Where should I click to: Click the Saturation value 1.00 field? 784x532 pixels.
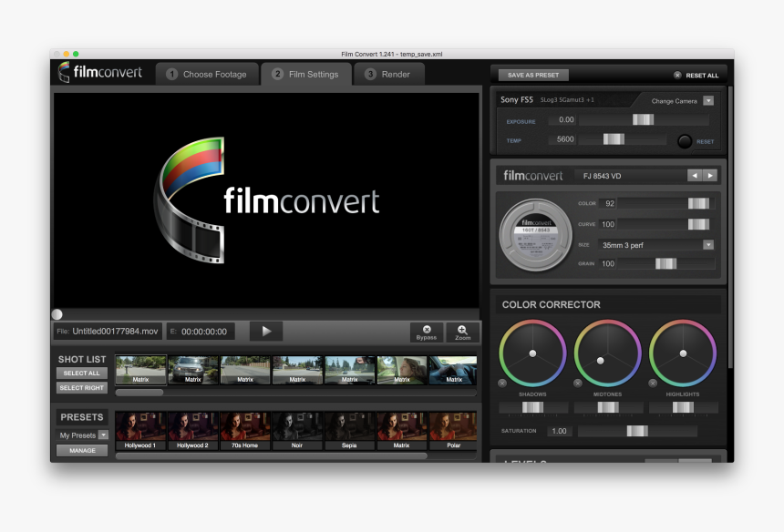pyautogui.click(x=560, y=431)
